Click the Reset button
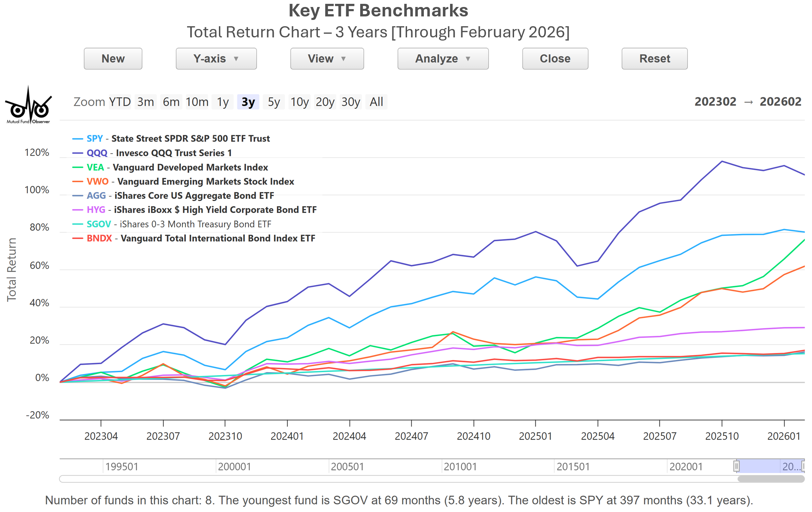Viewport: 812px width, 512px height. pos(654,59)
